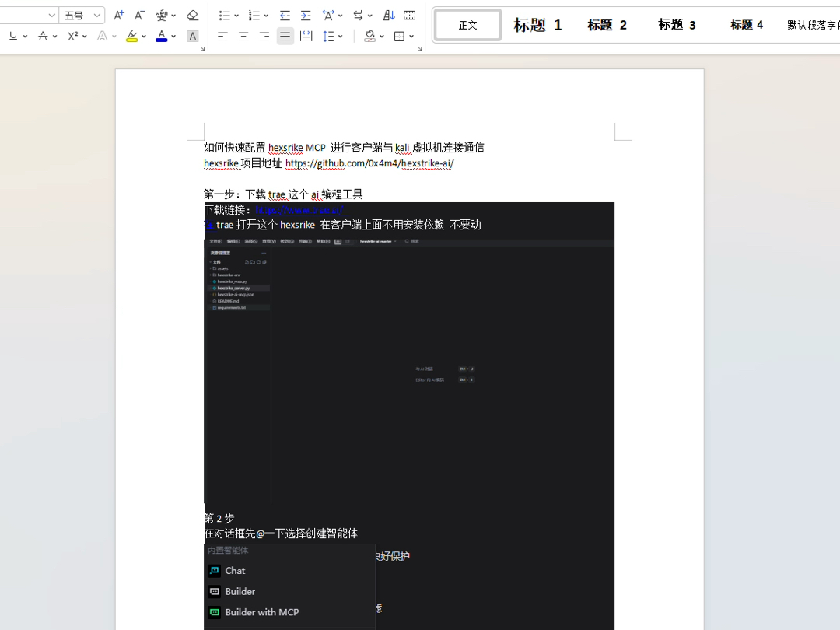Clear formatting with the eraser icon
Image resolution: width=840 pixels, height=630 pixels.
click(x=192, y=16)
